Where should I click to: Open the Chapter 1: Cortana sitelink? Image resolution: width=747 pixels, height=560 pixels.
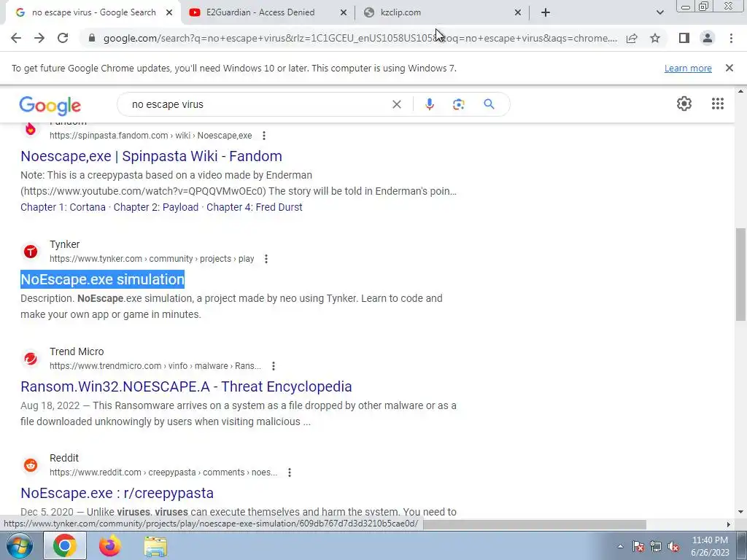(x=63, y=207)
